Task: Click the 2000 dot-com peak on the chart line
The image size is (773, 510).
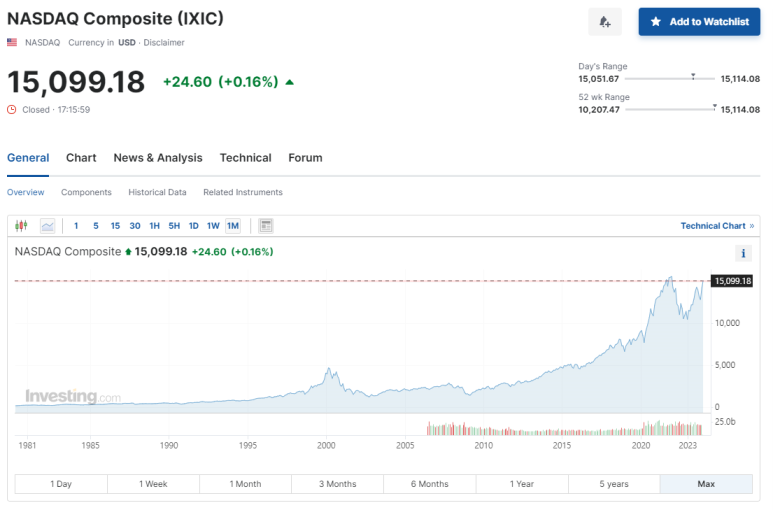Action: [x=329, y=369]
